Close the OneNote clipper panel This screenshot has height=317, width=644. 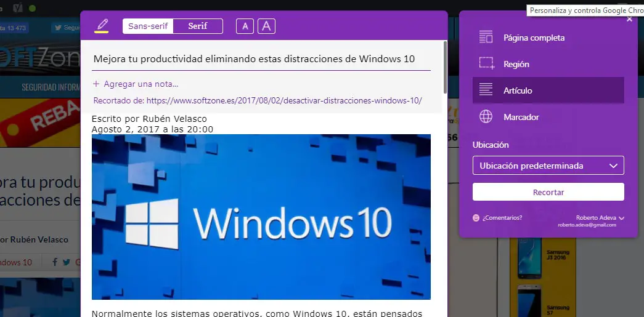tap(629, 19)
